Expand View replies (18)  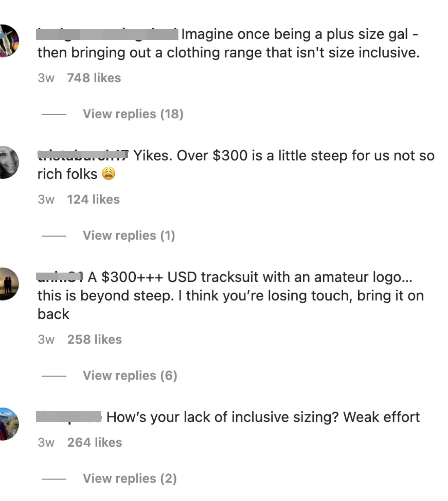coord(133,114)
